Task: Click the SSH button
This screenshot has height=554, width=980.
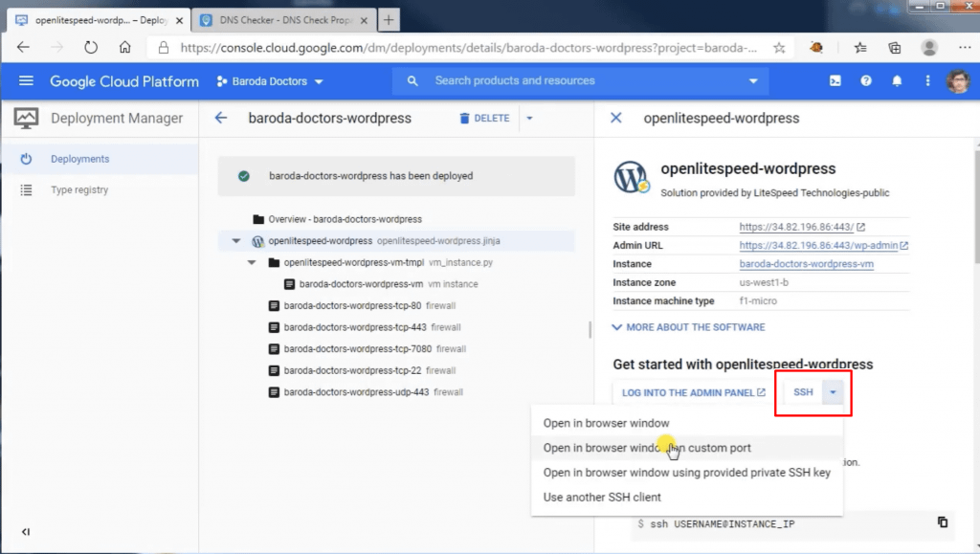Action: click(x=803, y=392)
